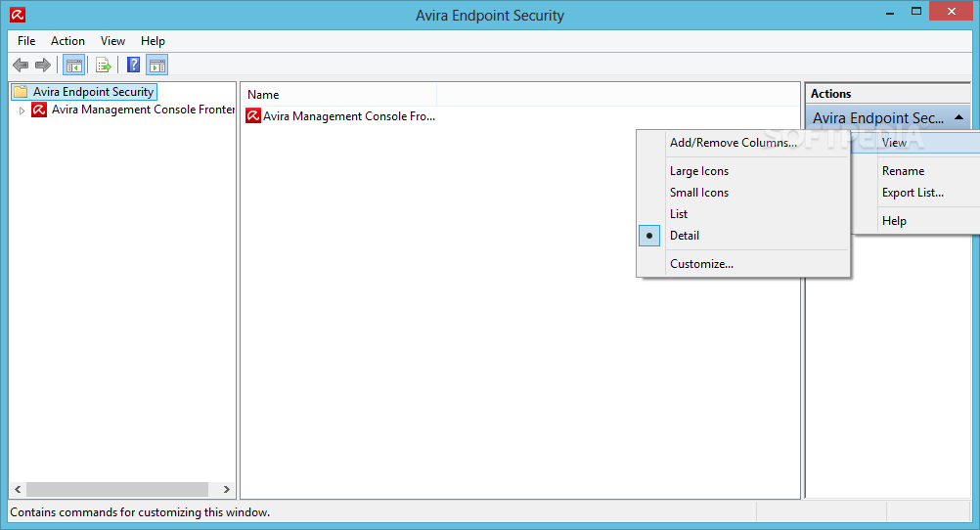
Task: Select the Detail view radio option
Action: pos(743,236)
